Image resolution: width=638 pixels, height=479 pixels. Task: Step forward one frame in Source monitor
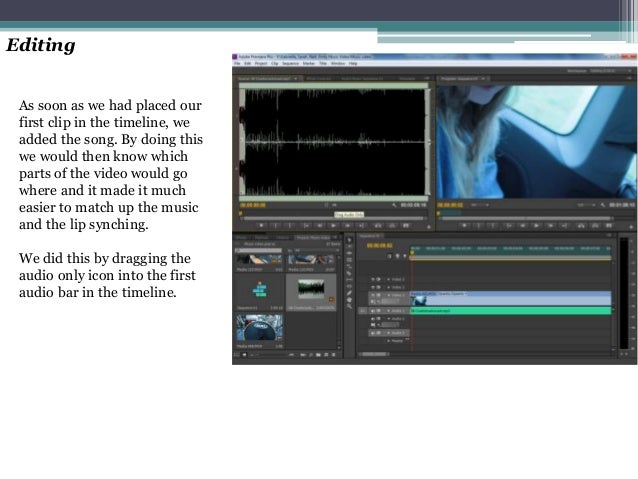point(347,225)
